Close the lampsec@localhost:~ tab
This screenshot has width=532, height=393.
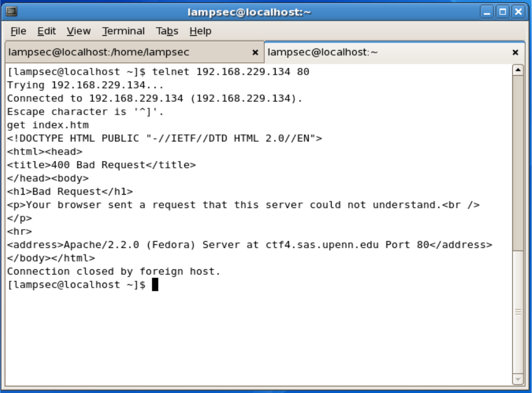[515, 52]
